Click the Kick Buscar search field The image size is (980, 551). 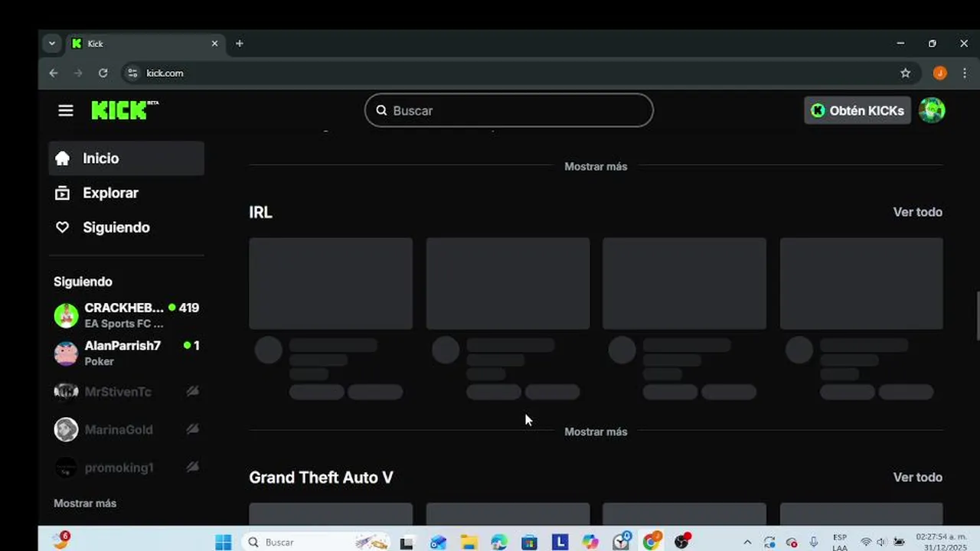pos(509,110)
